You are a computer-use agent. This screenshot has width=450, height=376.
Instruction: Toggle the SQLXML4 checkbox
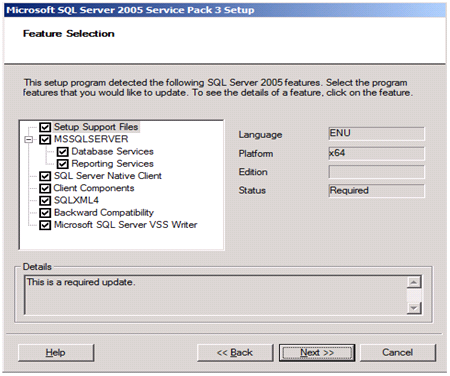tap(45, 200)
